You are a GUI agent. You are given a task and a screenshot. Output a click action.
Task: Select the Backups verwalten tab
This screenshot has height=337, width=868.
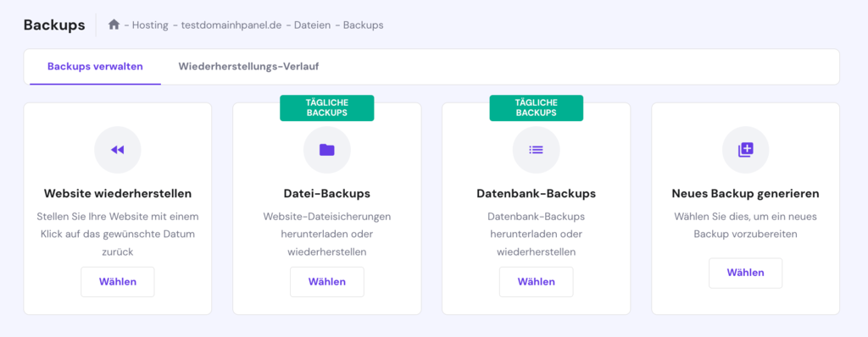coord(95,67)
